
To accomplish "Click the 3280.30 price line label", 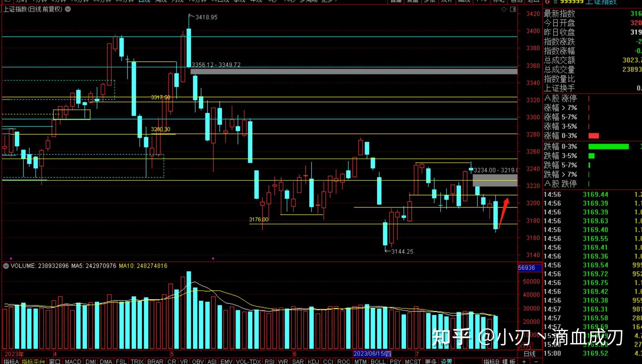I will click(x=161, y=129).
